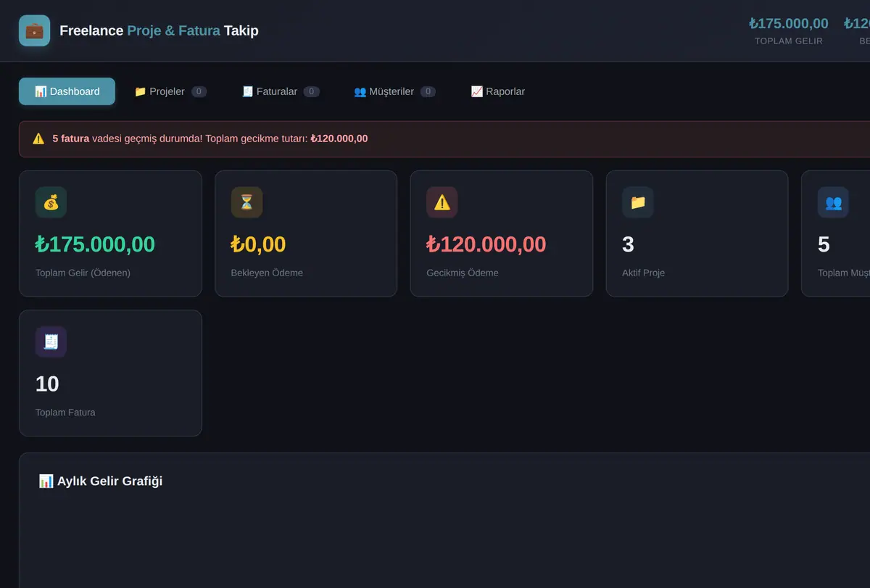Open the Faturalar tab
Image resolution: width=870 pixels, height=588 pixels.
pos(281,91)
